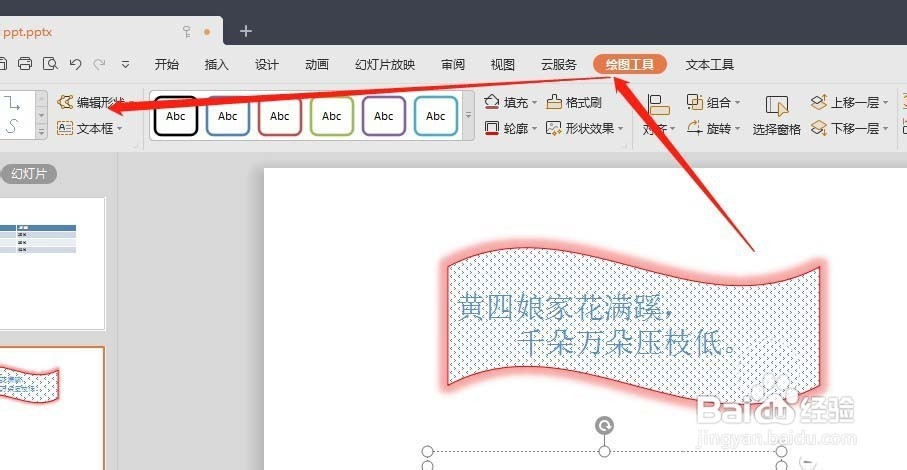Switch to the 插入 tab
Image resolution: width=907 pixels, height=470 pixels.
216,64
